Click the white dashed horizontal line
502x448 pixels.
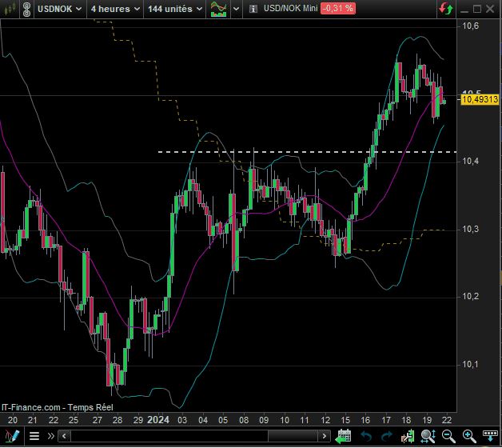pos(307,152)
